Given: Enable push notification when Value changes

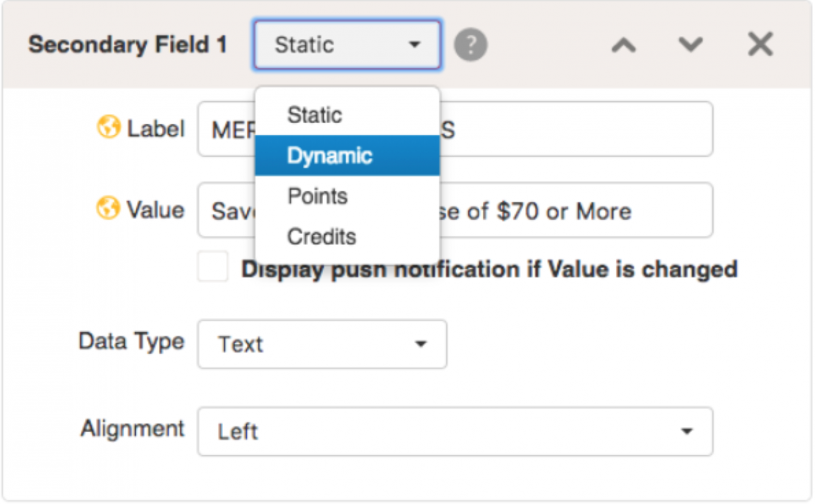Looking at the screenshot, I should [x=213, y=266].
